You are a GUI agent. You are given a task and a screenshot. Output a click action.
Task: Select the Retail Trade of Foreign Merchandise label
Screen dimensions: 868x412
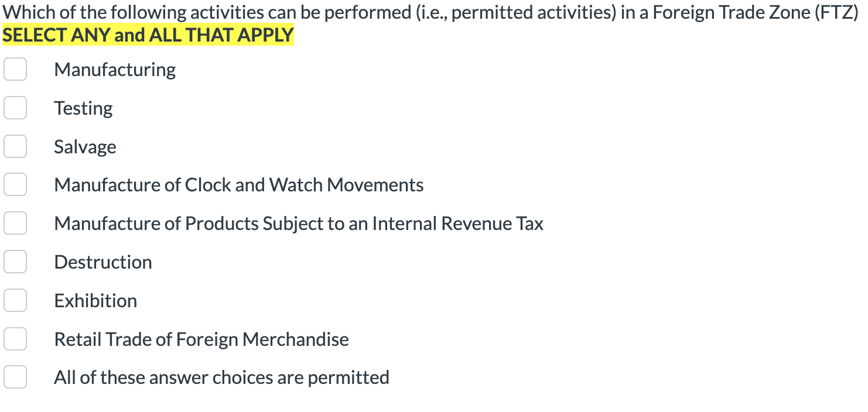[x=201, y=339]
